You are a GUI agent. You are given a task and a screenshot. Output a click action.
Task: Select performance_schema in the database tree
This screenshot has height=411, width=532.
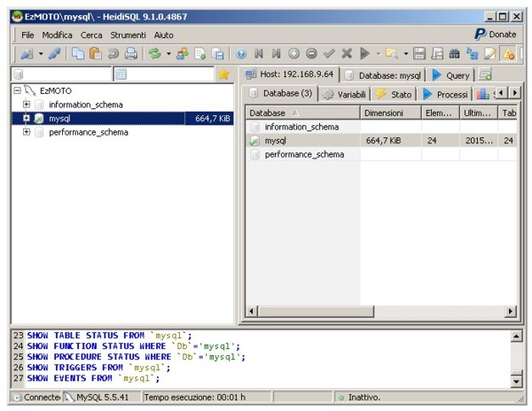(89, 132)
